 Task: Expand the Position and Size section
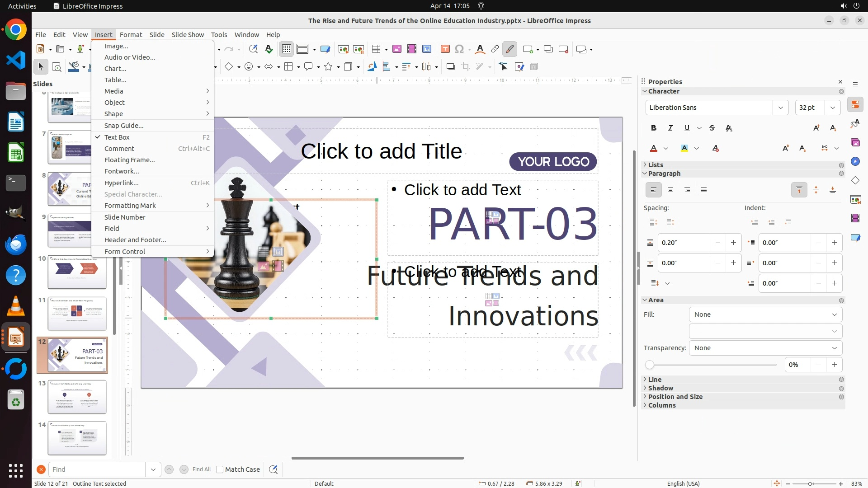coord(675,397)
